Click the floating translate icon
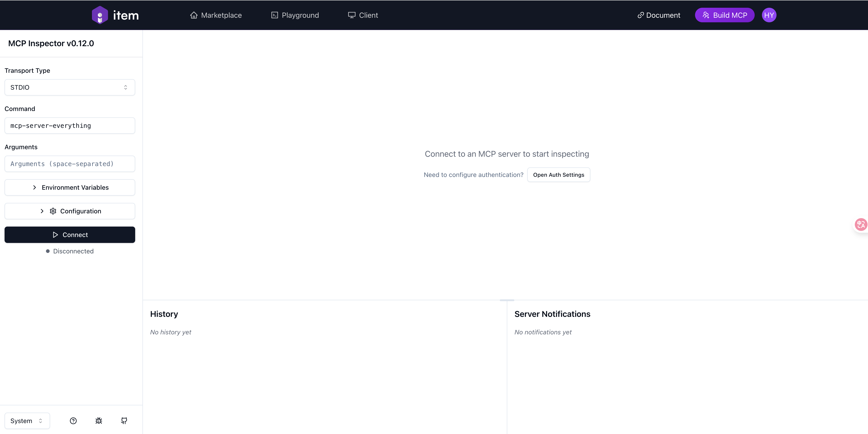This screenshot has width=868, height=434. [x=861, y=224]
